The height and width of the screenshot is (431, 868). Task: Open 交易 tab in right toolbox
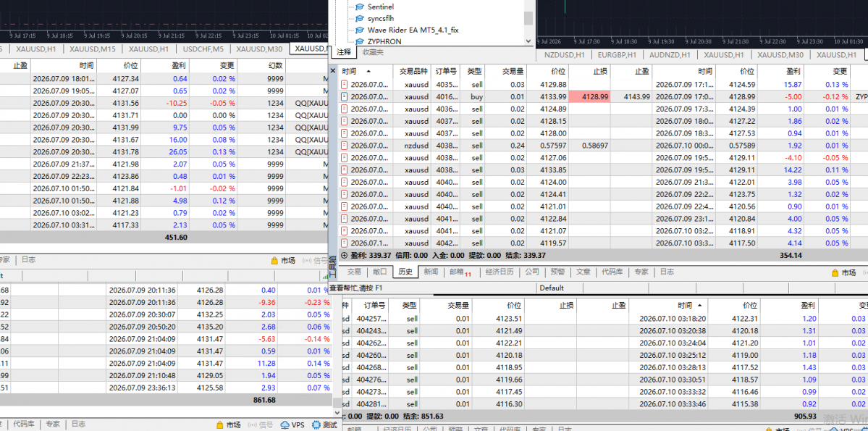coord(354,272)
